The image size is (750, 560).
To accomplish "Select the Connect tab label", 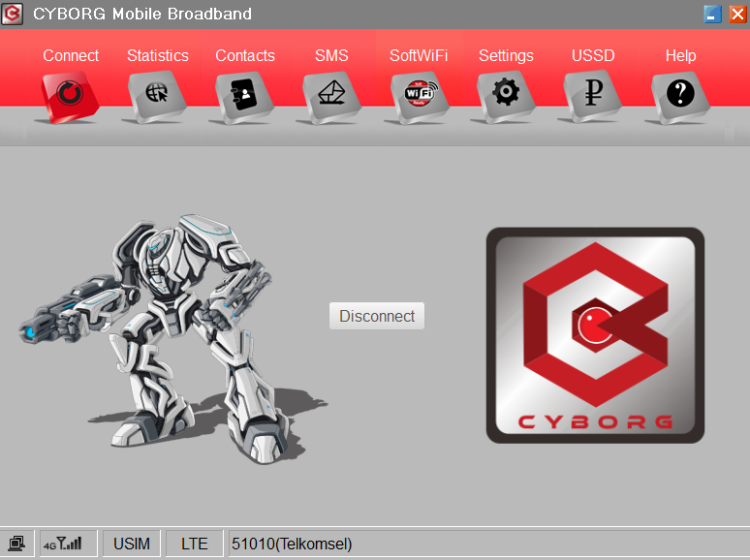I will pyautogui.click(x=71, y=55).
